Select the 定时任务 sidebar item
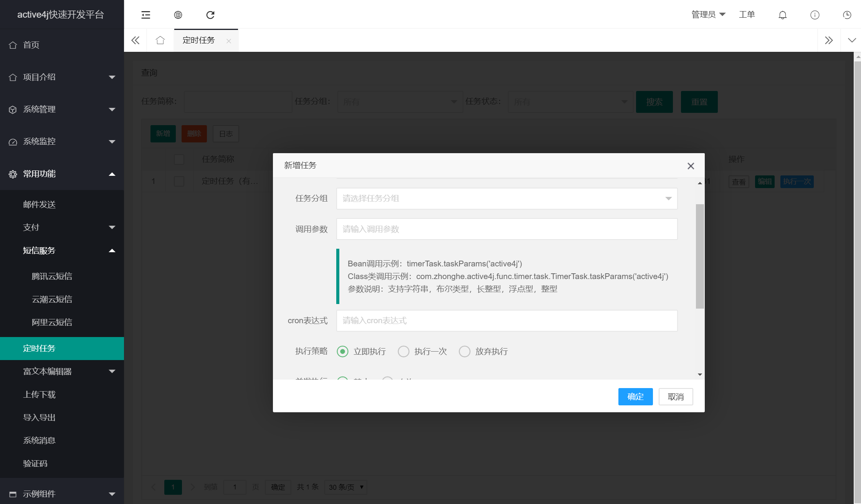The width and height of the screenshot is (861, 504). (62, 349)
